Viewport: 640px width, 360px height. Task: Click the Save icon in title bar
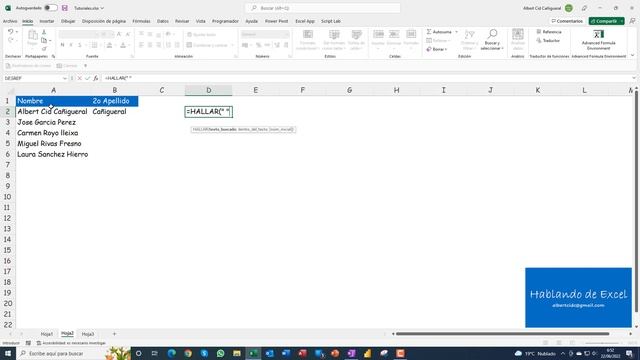pos(64,8)
